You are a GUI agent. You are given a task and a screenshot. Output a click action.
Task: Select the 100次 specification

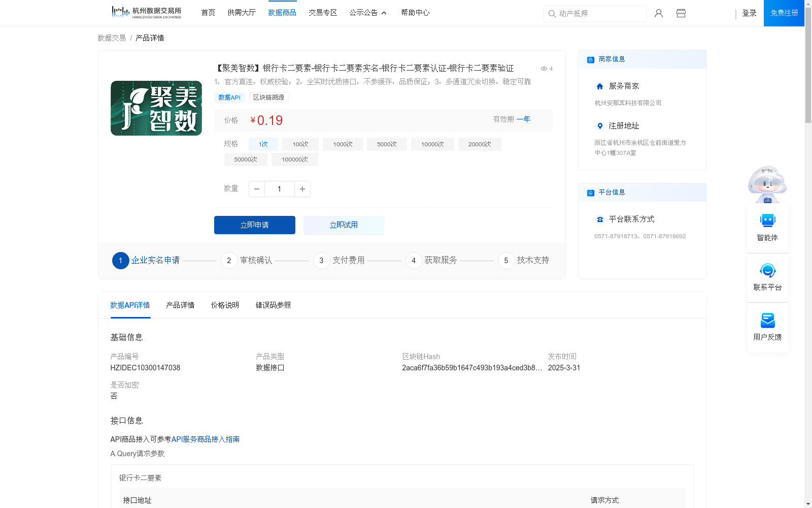coord(300,144)
